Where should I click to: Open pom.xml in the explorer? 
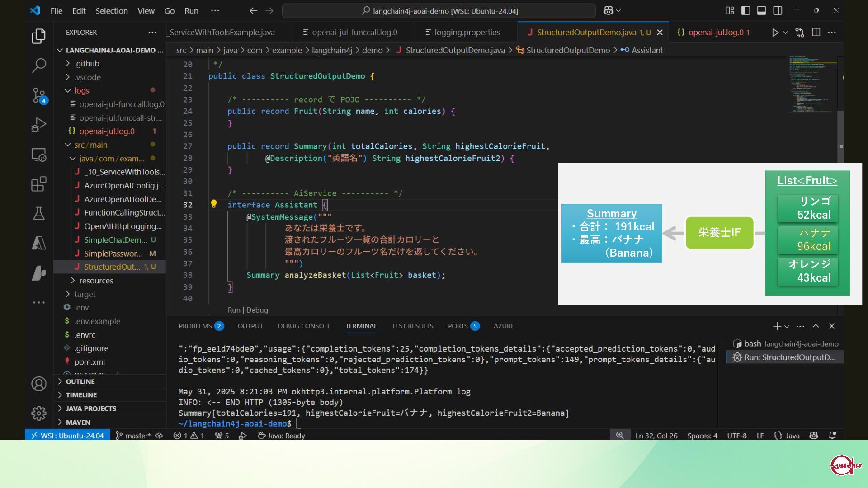click(109, 361)
